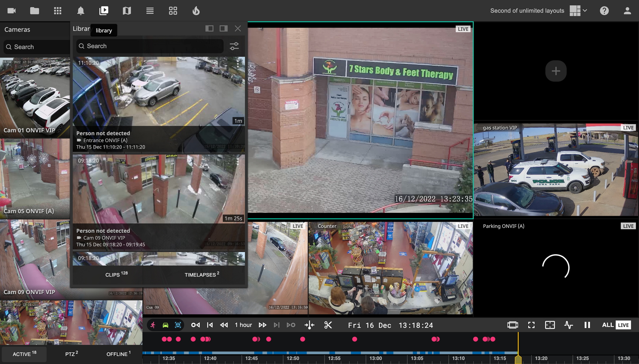639x364 pixels.
Task: Enter fullscreen mode
Action: [532, 325]
